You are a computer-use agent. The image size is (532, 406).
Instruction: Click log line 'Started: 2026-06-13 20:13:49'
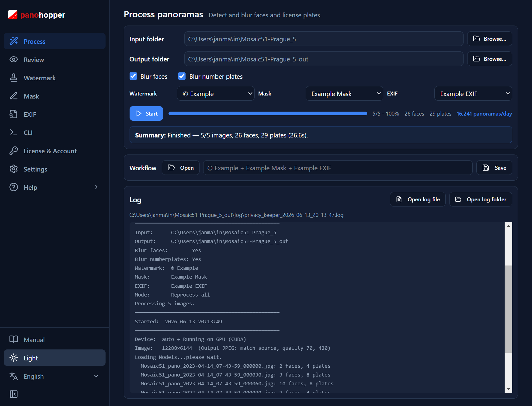tap(179, 321)
